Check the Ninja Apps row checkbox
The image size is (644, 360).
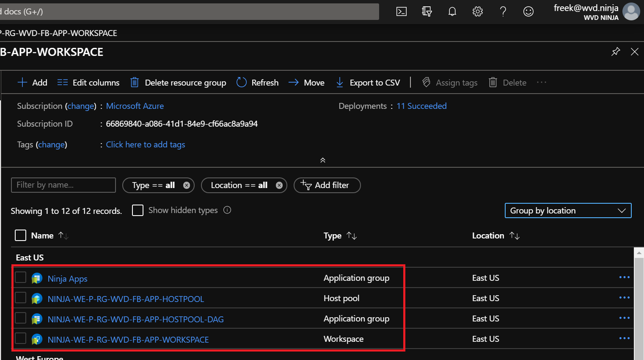(x=20, y=277)
